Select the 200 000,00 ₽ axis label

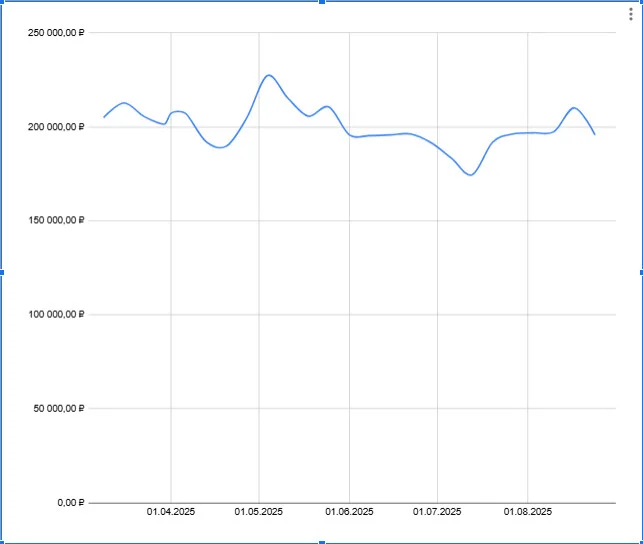[56, 127]
